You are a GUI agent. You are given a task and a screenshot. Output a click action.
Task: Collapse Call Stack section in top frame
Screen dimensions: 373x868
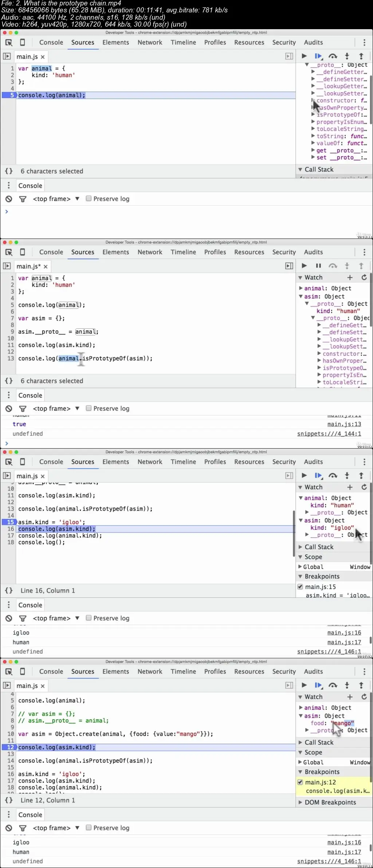tap(300, 169)
